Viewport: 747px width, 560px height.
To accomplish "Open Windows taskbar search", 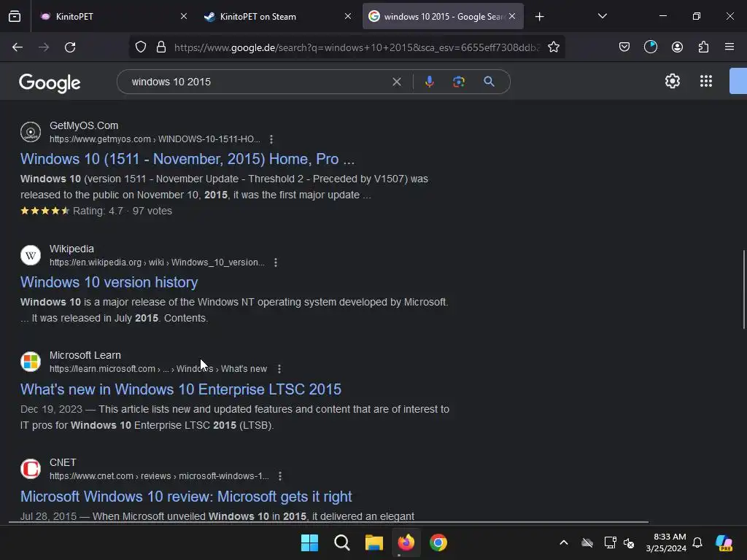I will (342, 542).
